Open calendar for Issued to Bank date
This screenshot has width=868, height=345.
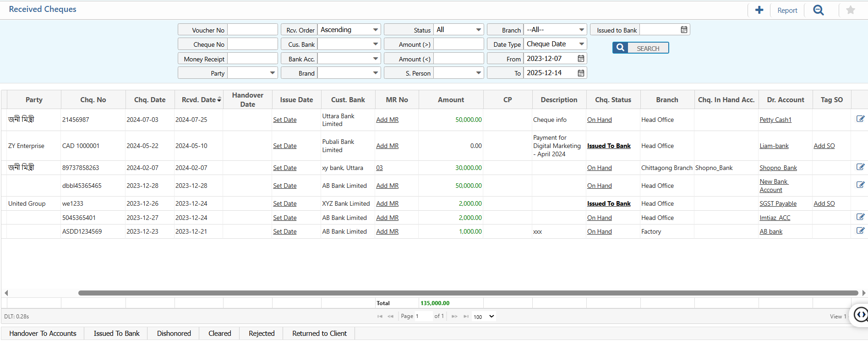pyautogui.click(x=684, y=30)
